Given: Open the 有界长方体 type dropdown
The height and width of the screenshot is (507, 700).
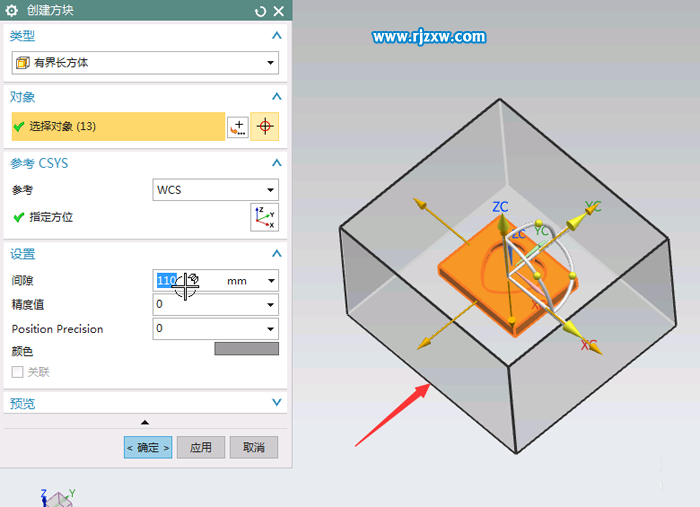Looking at the screenshot, I should coord(145,62).
